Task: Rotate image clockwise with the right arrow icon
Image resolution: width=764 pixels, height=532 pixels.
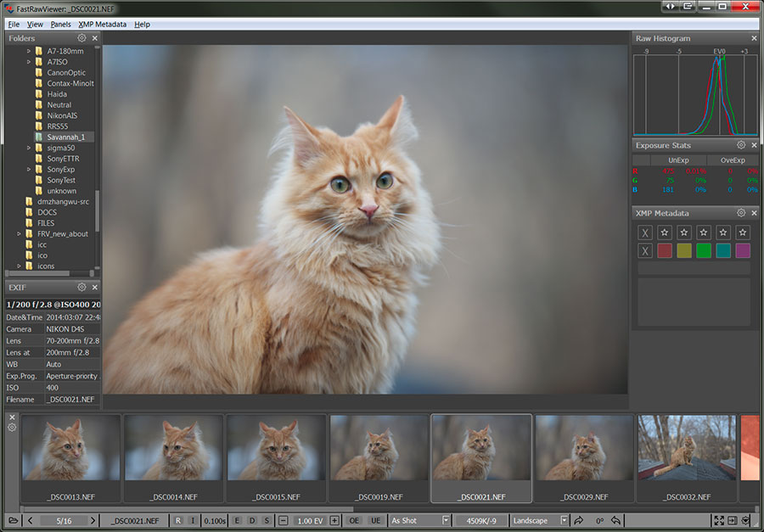Action: pos(579,520)
